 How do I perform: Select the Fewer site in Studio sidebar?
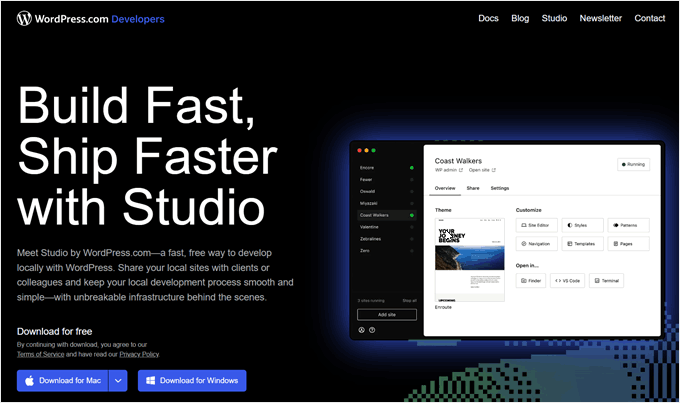386,180
